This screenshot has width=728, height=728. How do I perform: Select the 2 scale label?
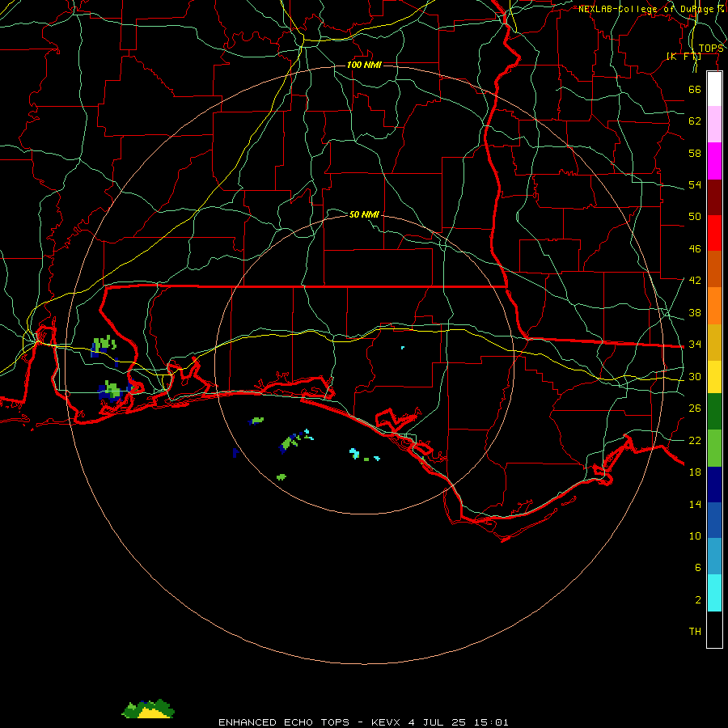[x=698, y=600]
